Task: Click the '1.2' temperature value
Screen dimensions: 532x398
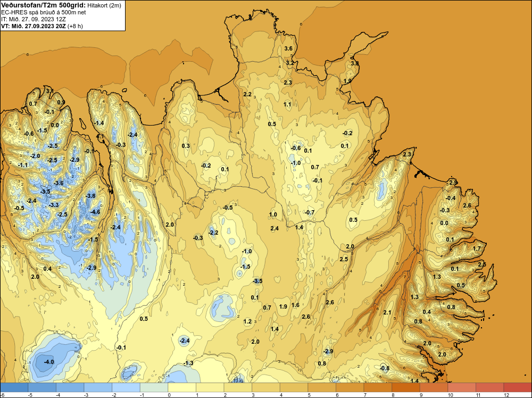Action: [x=248, y=321]
